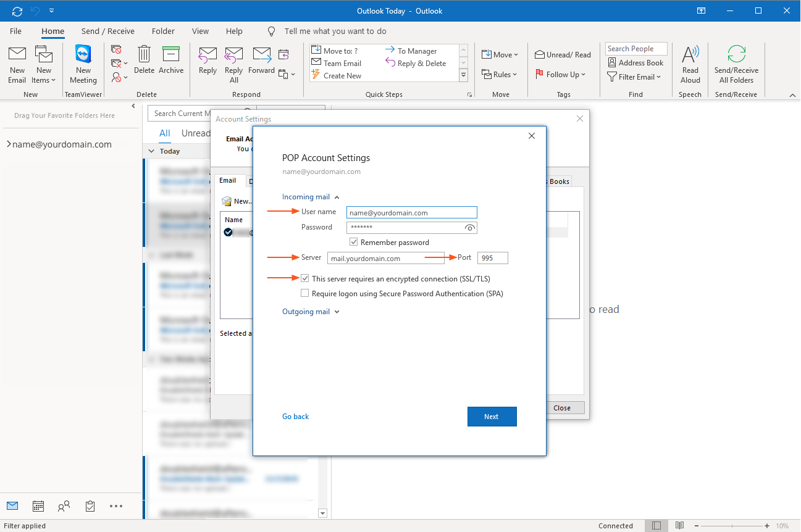
Task: Open the Send / Receive ribbon tab
Action: [107, 31]
